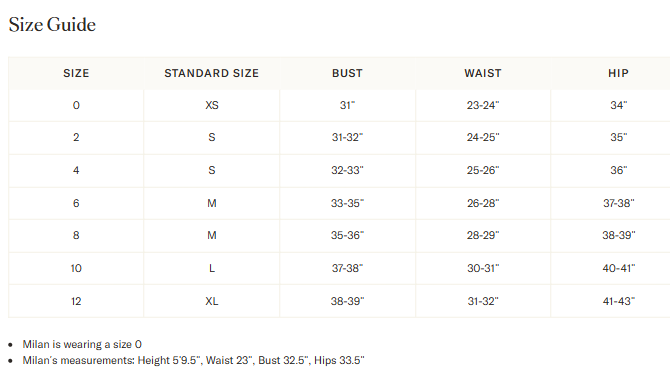This screenshot has height=374, width=670.
Task: Click the size 12 cell
Action: [76, 301]
